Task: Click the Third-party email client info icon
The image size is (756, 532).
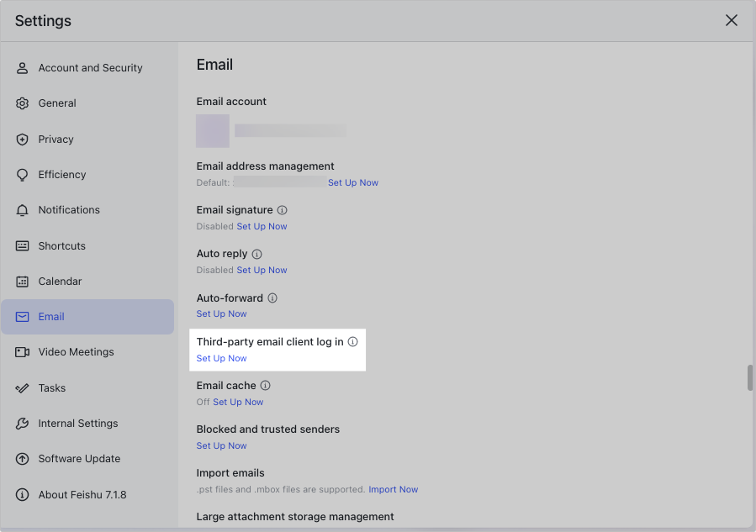Action: (352, 341)
